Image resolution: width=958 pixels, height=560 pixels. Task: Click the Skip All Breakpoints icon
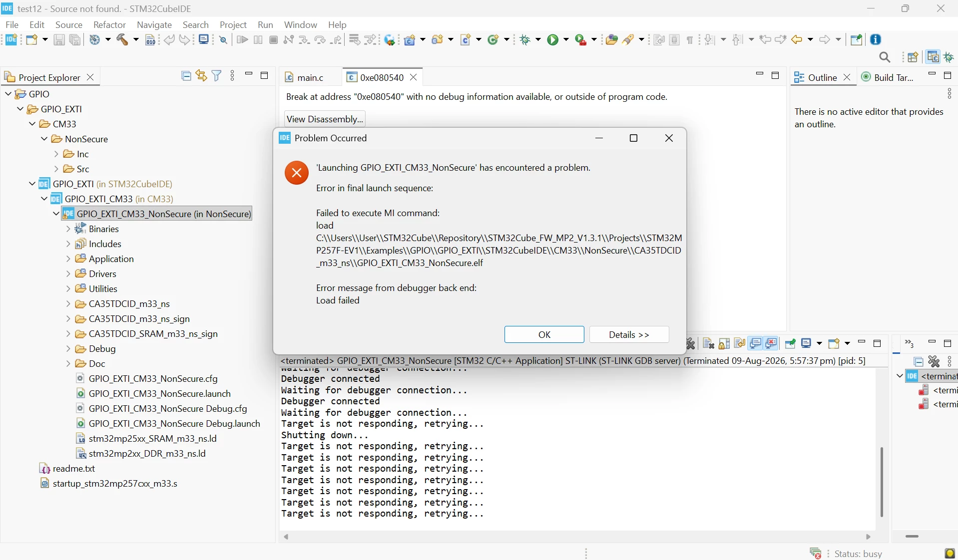click(223, 40)
